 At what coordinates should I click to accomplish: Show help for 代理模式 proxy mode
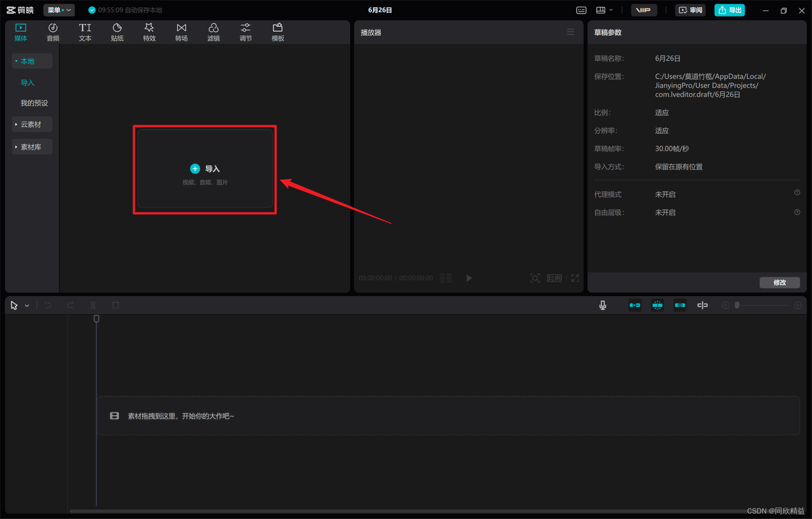797,192
